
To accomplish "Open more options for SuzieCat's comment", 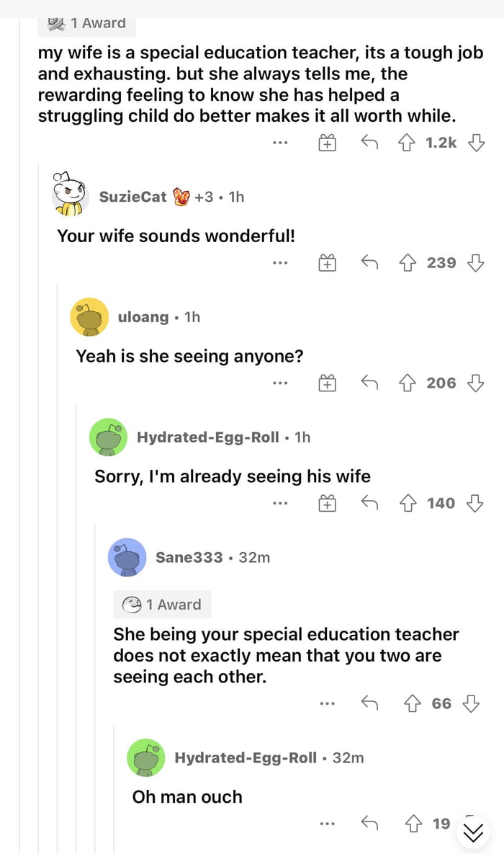I will click(x=280, y=263).
